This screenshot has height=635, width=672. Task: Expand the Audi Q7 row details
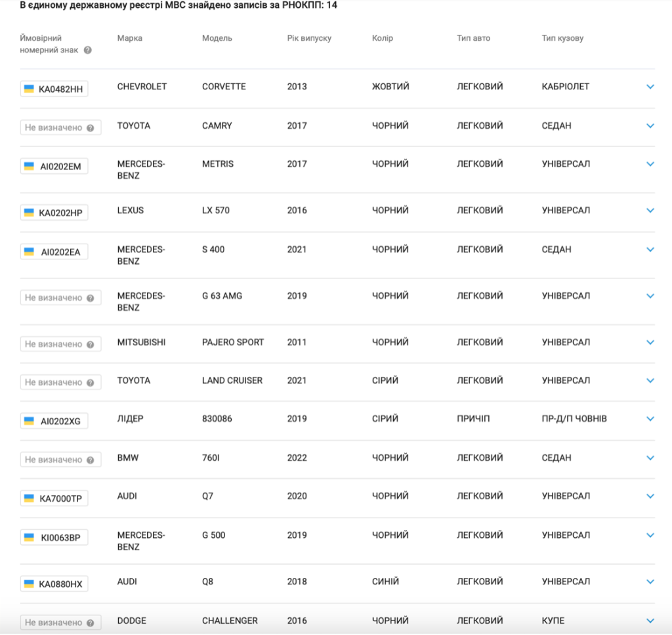650,496
